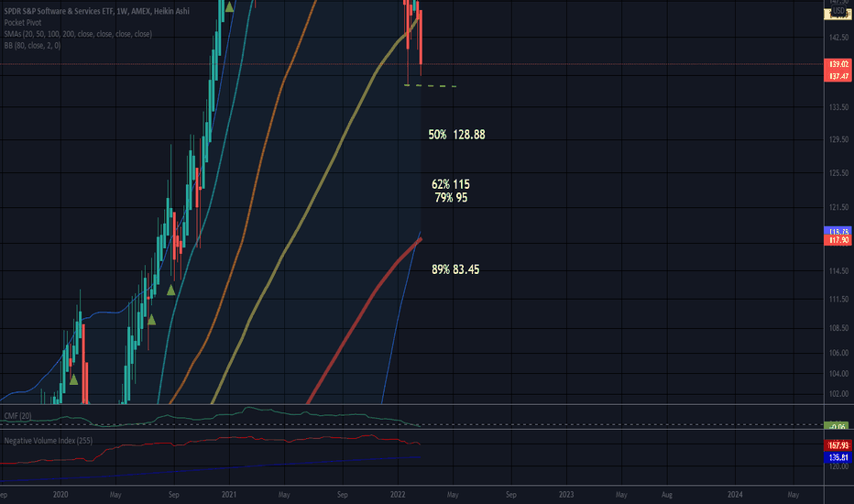The image size is (854, 504).
Task: Click the red 137.47 price tag
Action: point(838,76)
